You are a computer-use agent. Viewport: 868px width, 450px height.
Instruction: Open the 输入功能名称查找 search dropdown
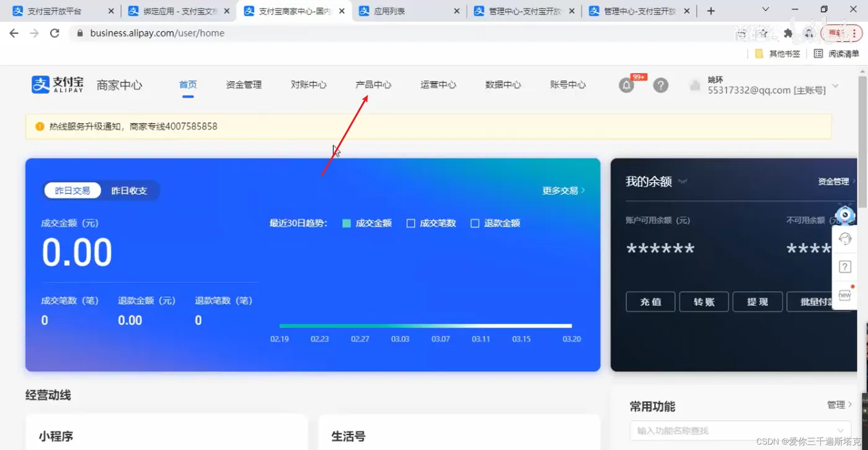740,430
